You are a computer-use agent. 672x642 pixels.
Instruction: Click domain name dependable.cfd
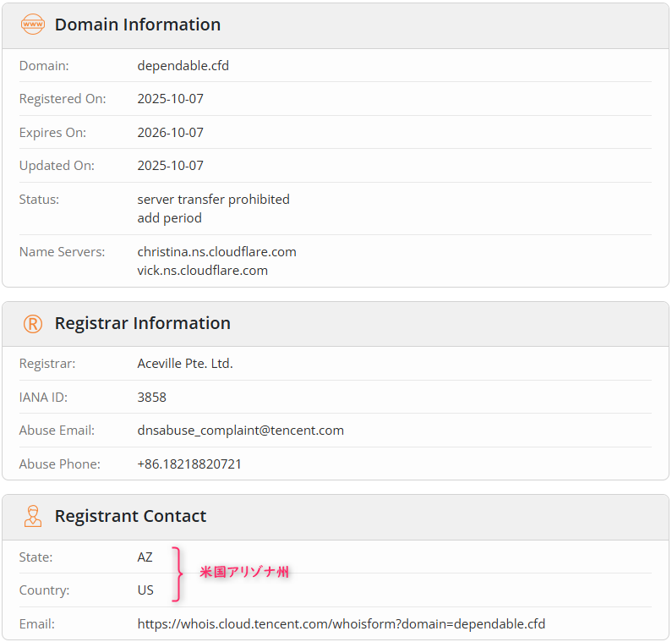[x=183, y=65]
